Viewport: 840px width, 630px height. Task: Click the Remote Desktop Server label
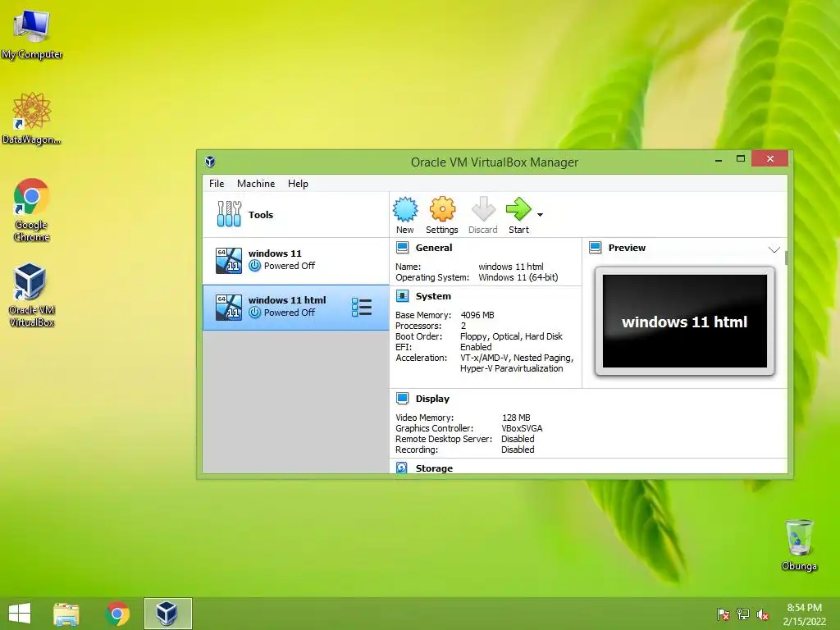point(444,439)
